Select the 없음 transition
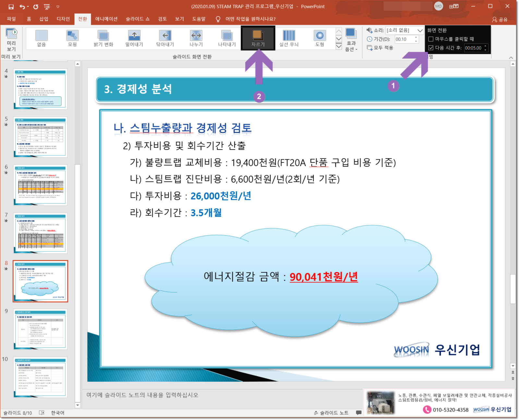Image resolution: width=519 pixels, height=420 pixels. (42, 38)
